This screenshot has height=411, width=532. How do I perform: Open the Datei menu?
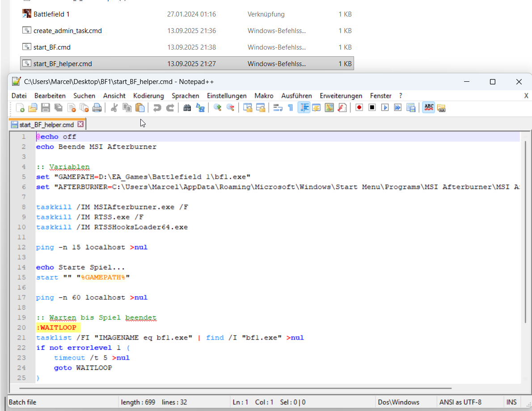tap(19, 96)
